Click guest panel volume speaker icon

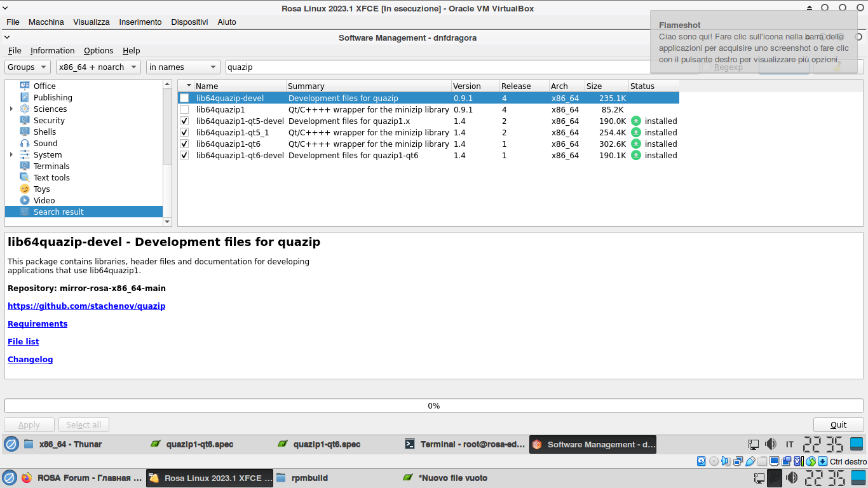click(771, 444)
